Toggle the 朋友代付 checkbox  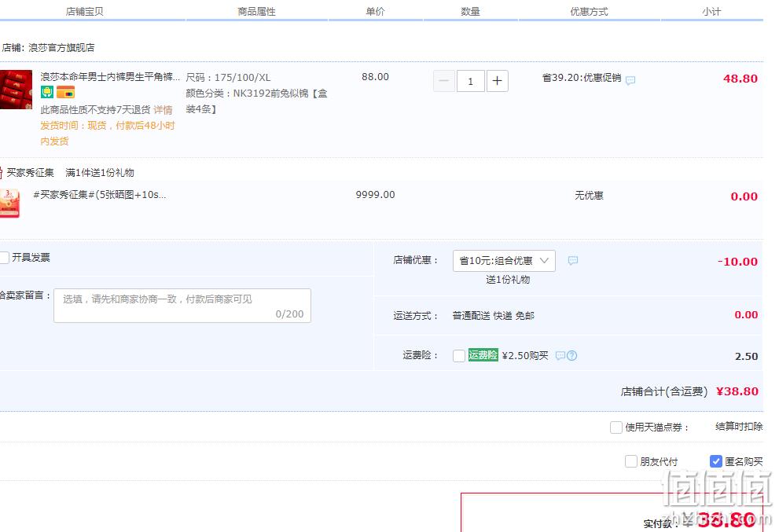[x=631, y=461]
